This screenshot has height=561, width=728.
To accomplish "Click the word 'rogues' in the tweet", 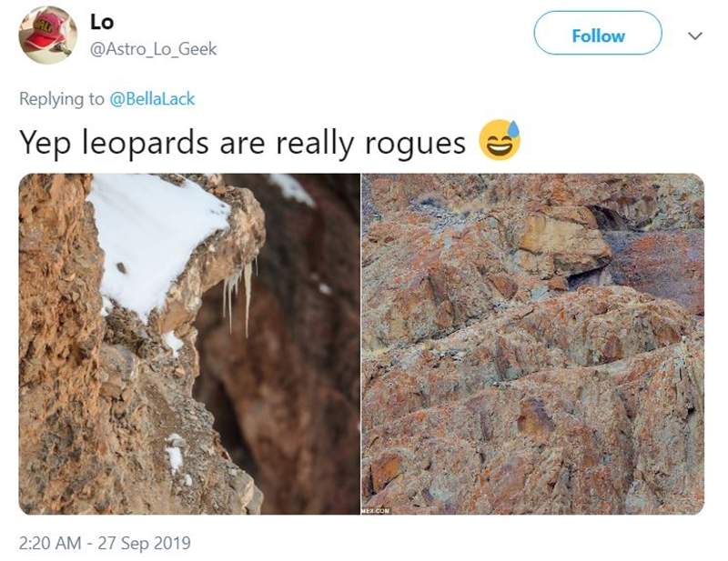I will (x=415, y=144).
